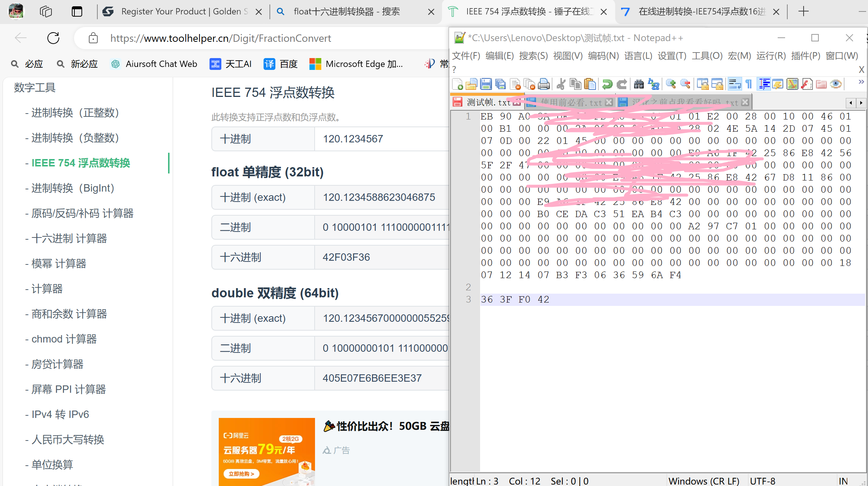Click the Save icon in Notepad++ toolbar

pos(486,84)
